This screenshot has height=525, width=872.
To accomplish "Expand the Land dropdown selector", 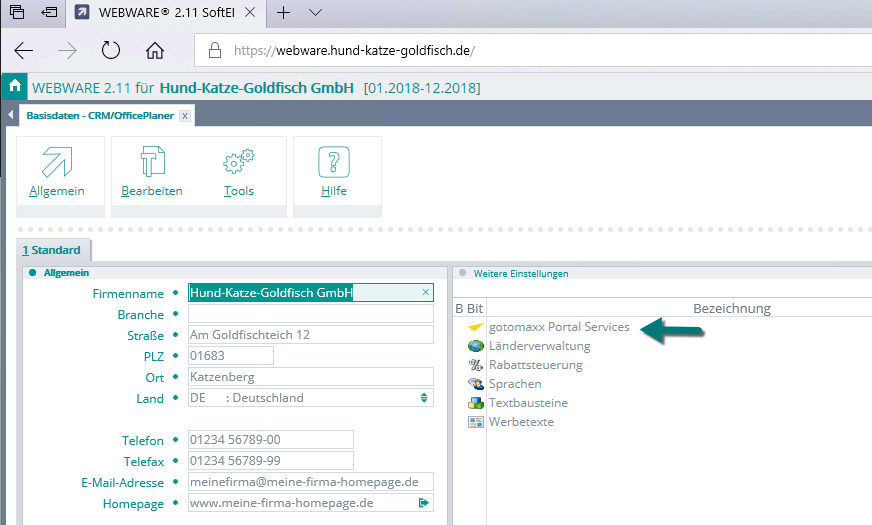I will point(424,398).
